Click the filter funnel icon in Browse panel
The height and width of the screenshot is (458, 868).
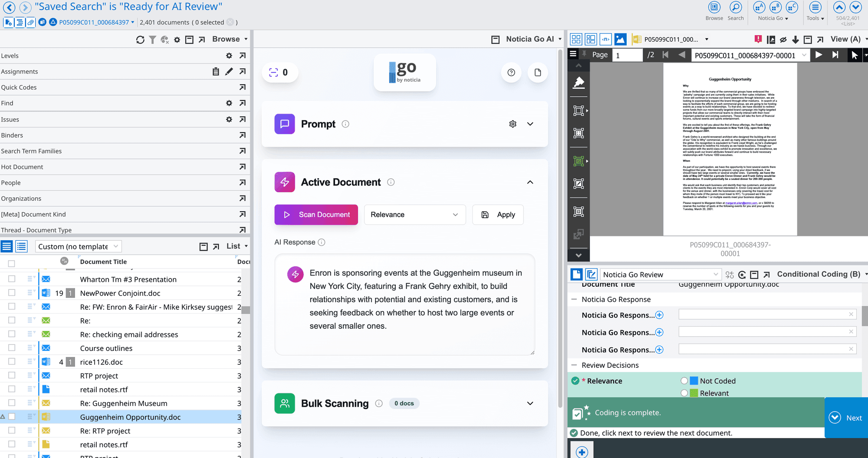point(152,39)
